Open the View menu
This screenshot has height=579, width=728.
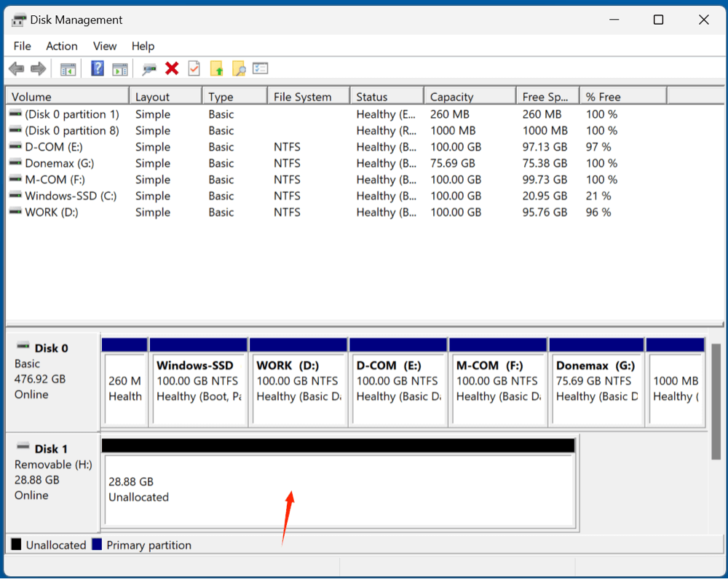click(104, 46)
